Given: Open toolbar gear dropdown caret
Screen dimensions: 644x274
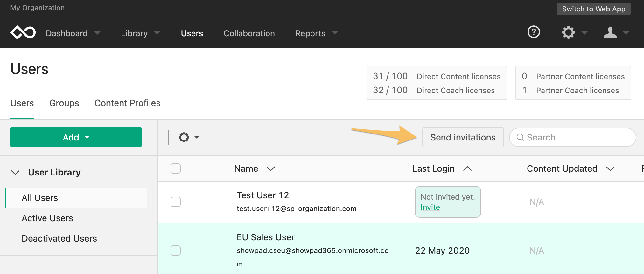Looking at the screenshot, I should coord(197,137).
